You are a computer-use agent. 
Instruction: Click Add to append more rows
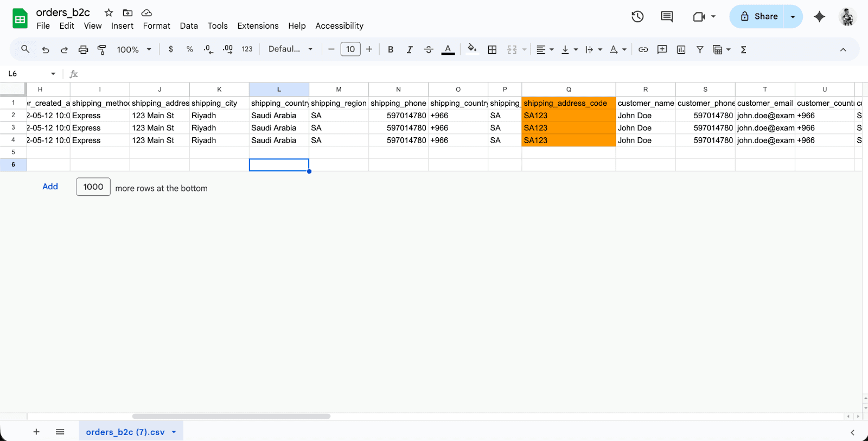click(50, 187)
